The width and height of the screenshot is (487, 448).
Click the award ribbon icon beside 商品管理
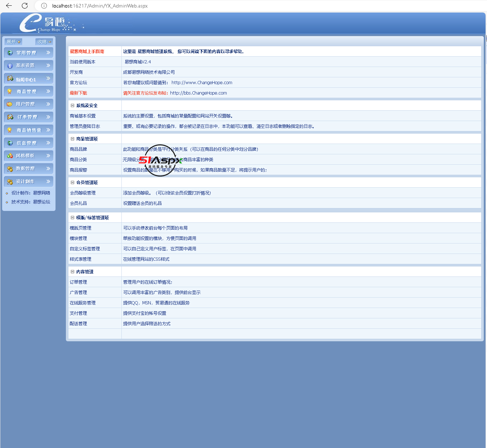10,91
